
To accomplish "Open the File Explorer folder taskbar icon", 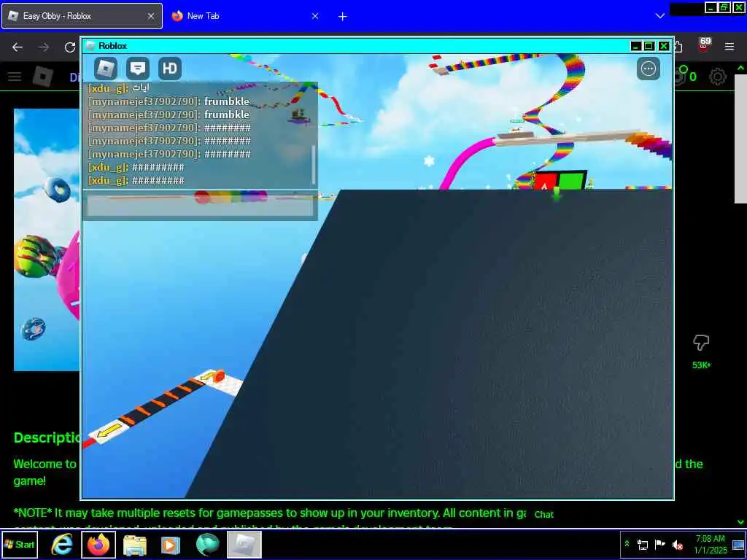I will (135, 545).
